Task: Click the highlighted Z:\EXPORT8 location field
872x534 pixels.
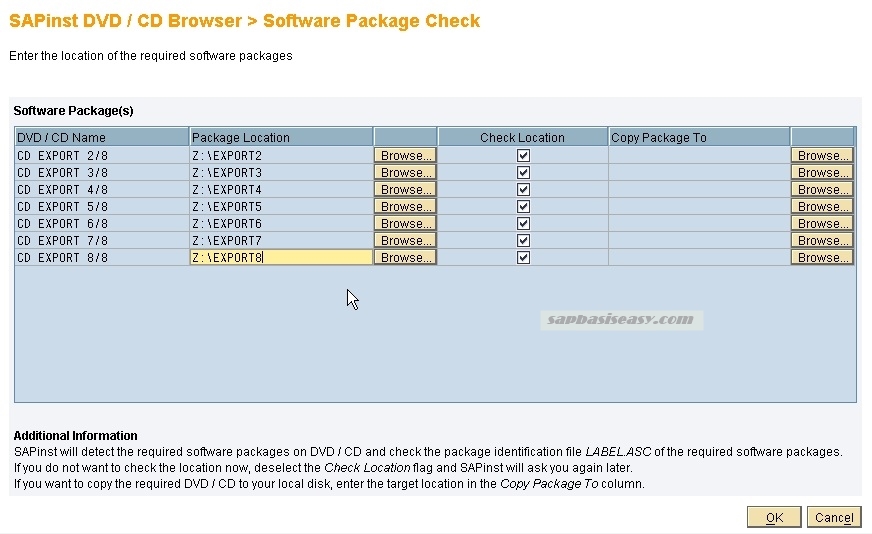Action: [281, 258]
